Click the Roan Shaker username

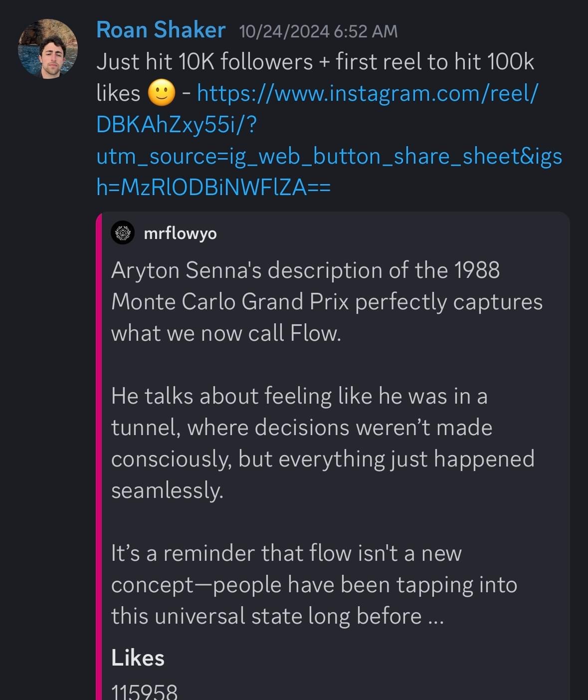pyautogui.click(x=161, y=30)
